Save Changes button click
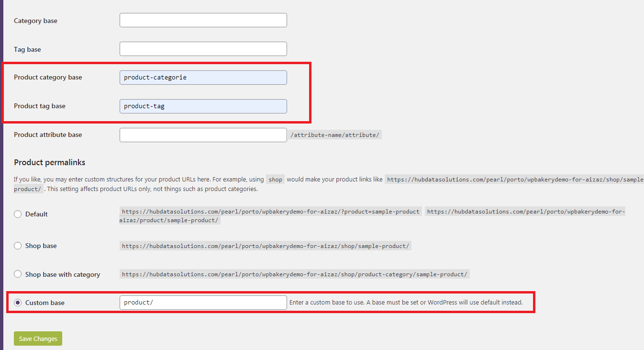Viewport: 644px width, 350px height. pos(38,339)
